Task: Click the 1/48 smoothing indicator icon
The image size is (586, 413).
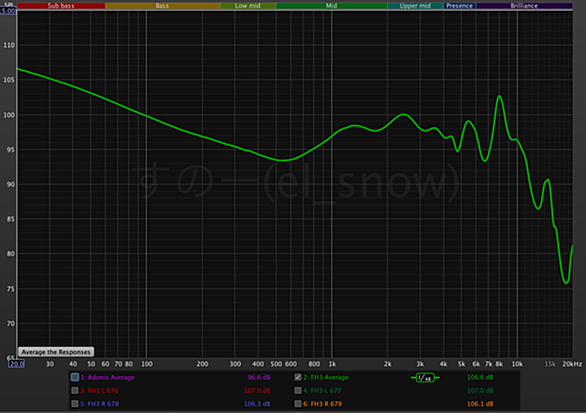Action: 425,378
